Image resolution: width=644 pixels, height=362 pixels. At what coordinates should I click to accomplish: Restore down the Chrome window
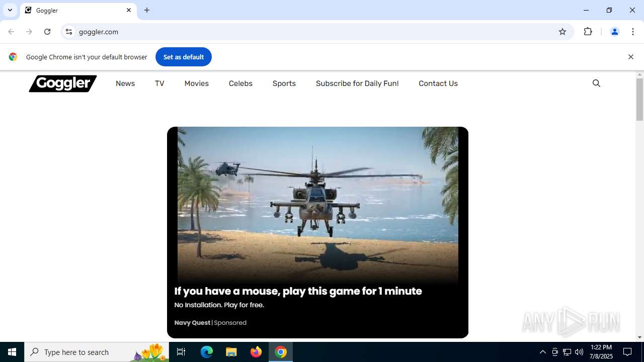click(609, 10)
